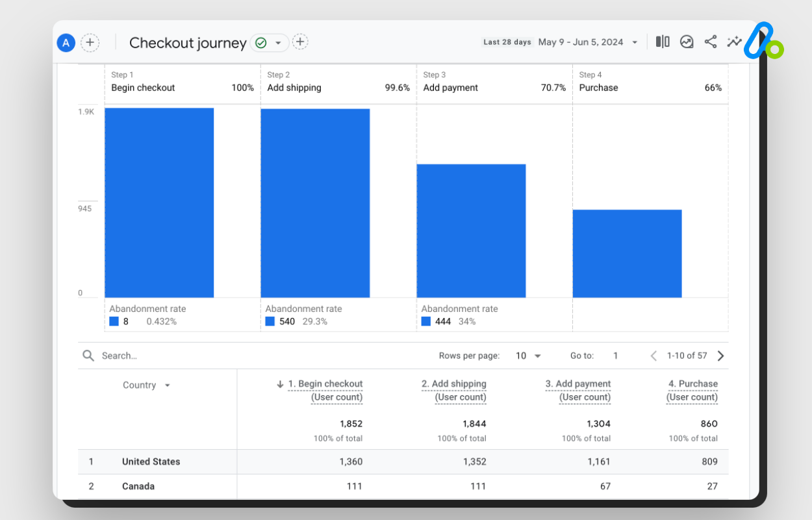Add a new comparison with plus icon next to A
812x520 pixels.
tap(90, 43)
